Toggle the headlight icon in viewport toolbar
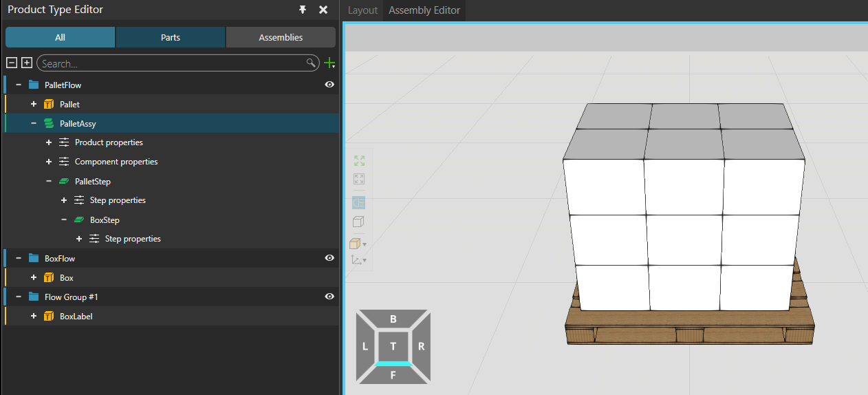868x395 pixels. pos(359,202)
